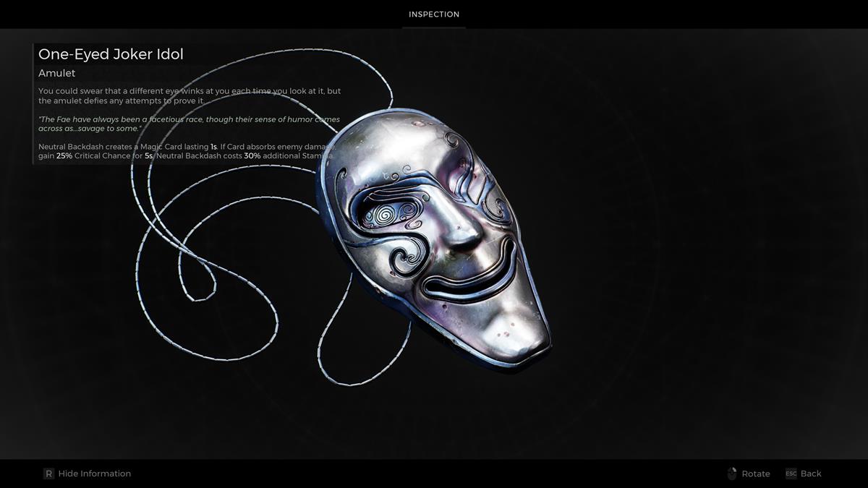Click the mouse icon beside Rotate
Image resolution: width=868 pixels, height=488 pixels.
tap(731, 474)
